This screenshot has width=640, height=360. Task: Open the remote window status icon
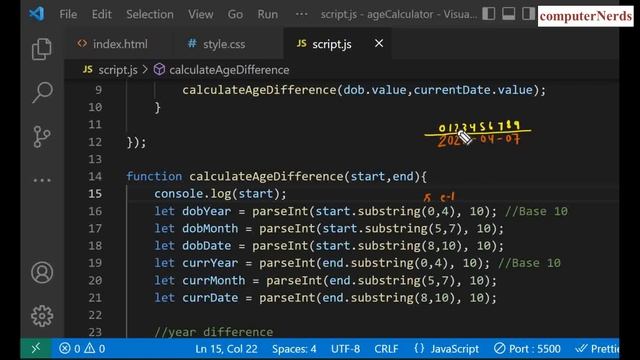(x=36, y=349)
